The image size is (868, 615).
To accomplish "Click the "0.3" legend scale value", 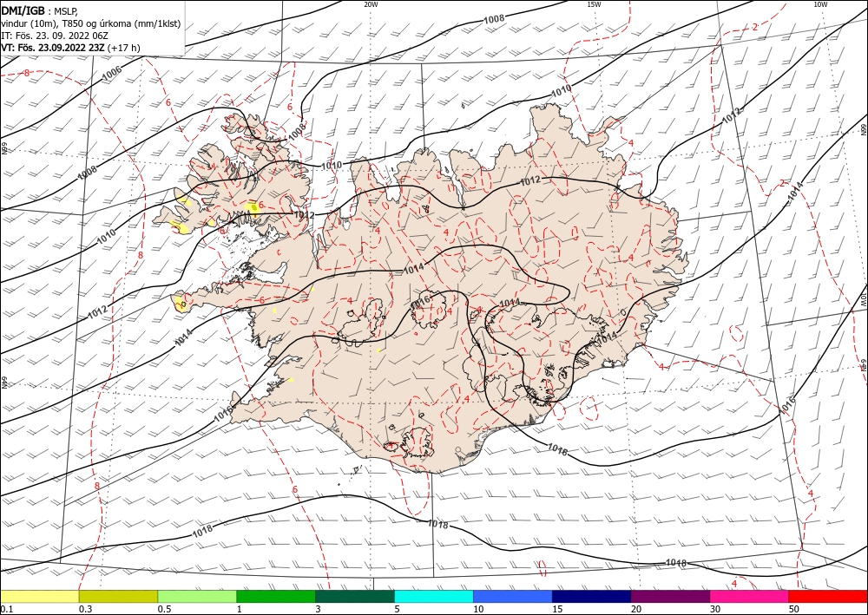I will [85, 609].
